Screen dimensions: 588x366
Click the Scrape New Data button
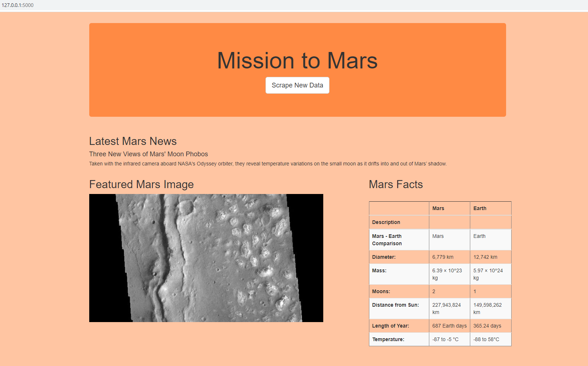(x=297, y=85)
